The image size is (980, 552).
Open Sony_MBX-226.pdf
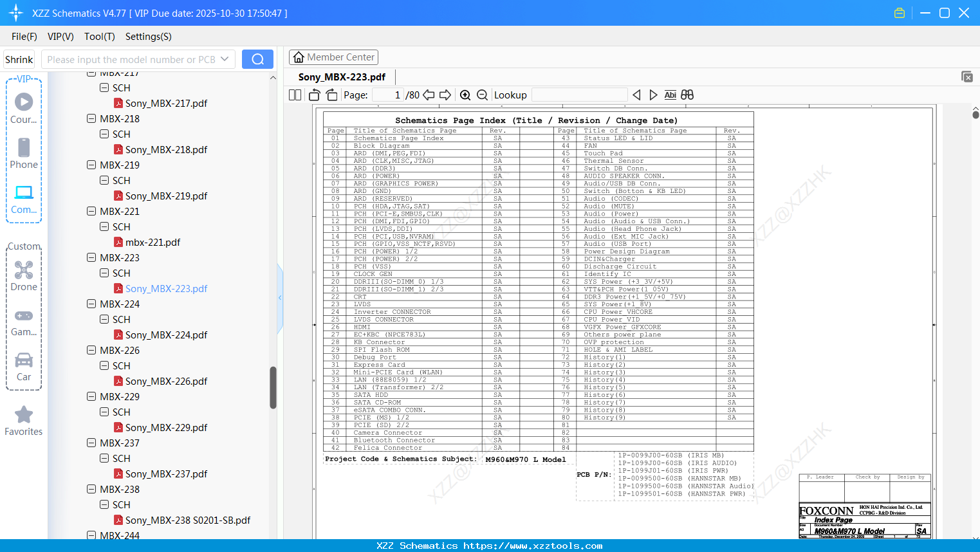click(166, 381)
